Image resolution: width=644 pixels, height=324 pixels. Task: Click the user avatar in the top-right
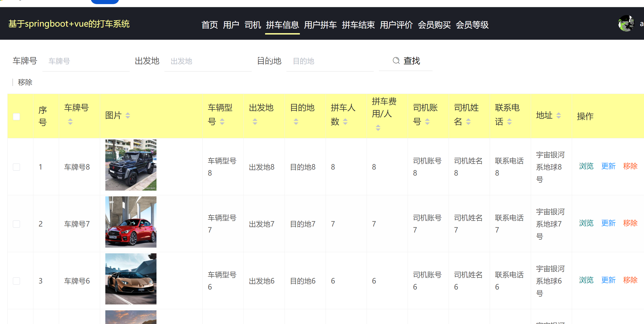[x=626, y=24]
